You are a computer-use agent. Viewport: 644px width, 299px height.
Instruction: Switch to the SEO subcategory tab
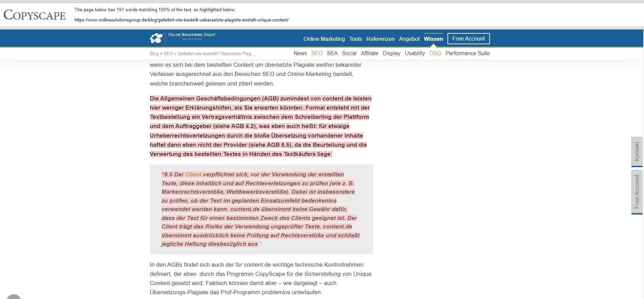(317, 53)
